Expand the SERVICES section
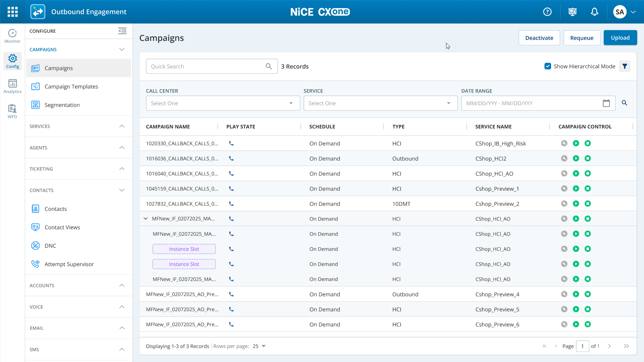Viewport: 644px width, 362px height. point(122,126)
